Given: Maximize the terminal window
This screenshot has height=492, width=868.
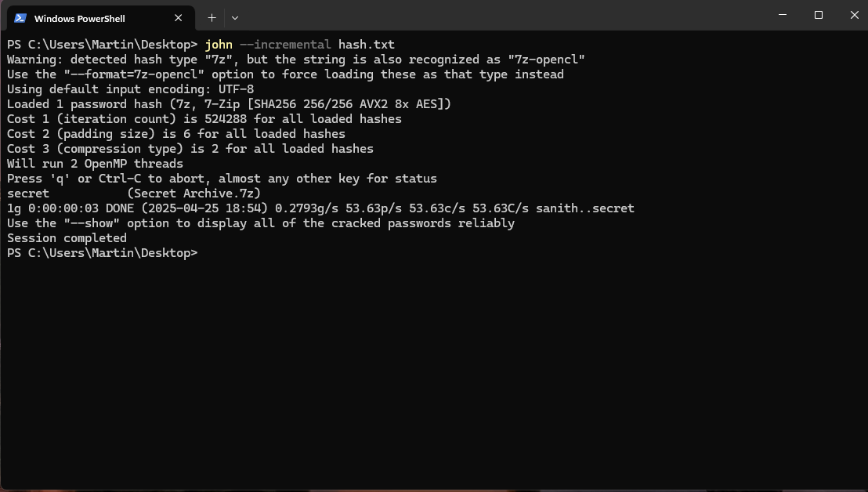Looking at the screenshot, I should coord(818,15).
